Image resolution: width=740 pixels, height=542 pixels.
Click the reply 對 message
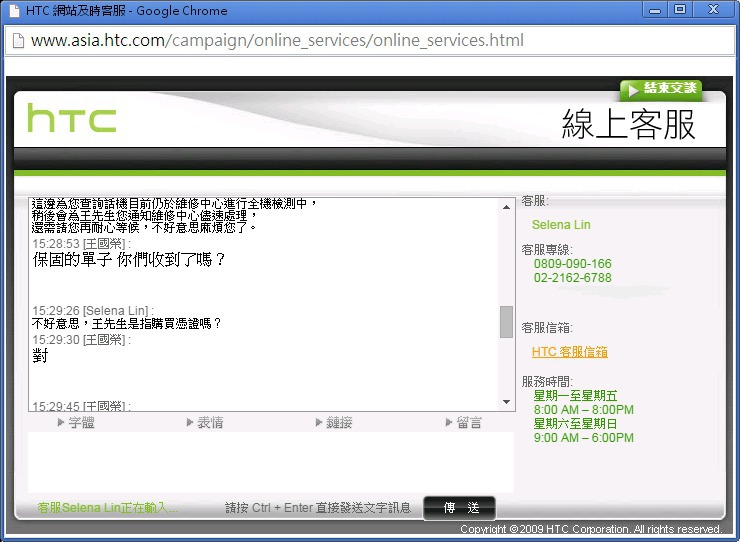[x=40, y=355]
